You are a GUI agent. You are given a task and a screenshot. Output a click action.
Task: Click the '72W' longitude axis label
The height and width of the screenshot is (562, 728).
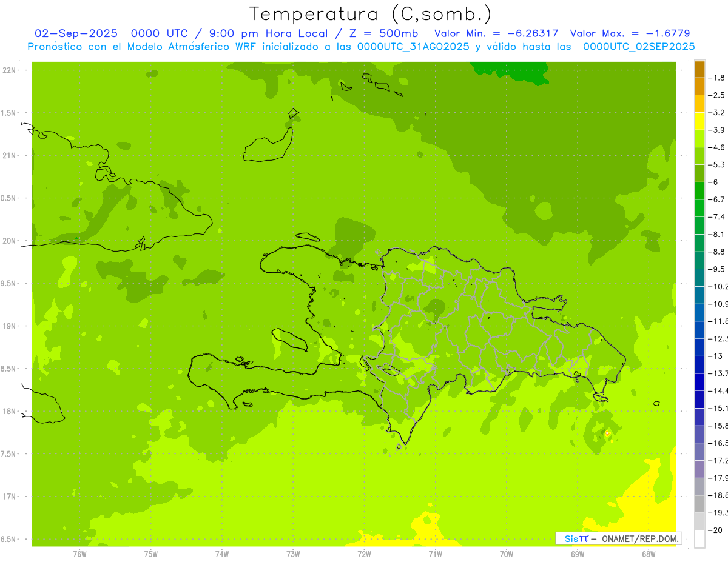[x=364, y=554]
